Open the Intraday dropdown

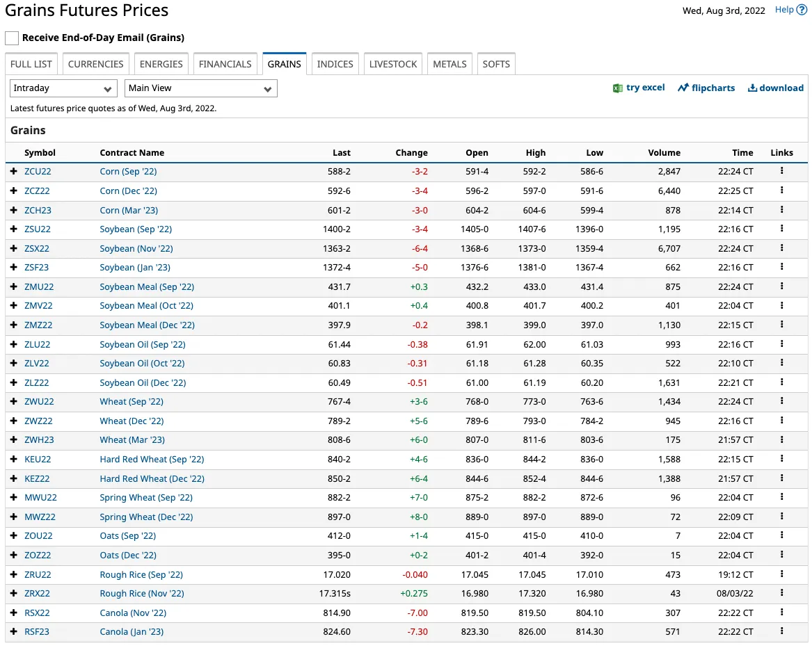pyautogui.click(x=64, y=88)
